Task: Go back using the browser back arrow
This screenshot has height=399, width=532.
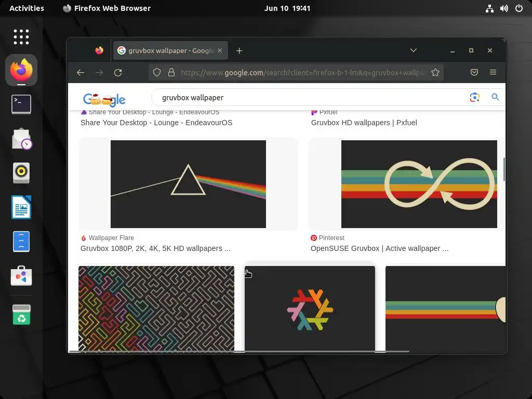Action: (81, 73)
